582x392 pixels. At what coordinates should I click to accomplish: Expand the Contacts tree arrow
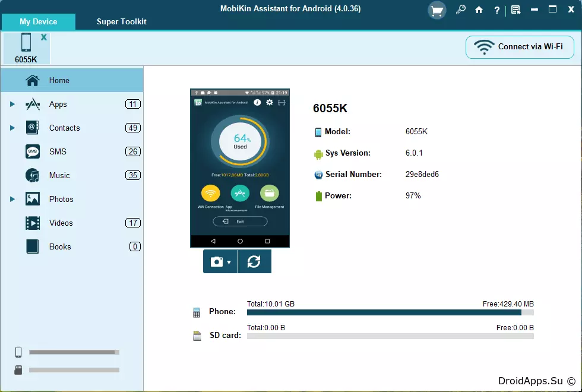(x=12, y=128)
